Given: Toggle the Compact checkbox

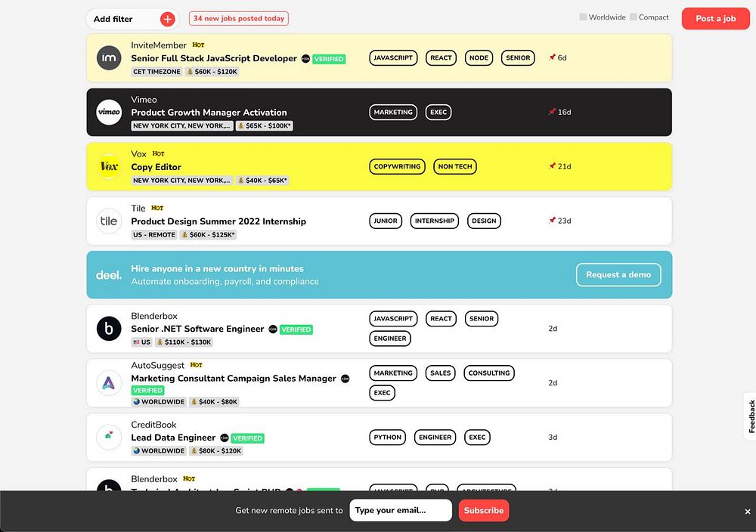Looking at the screenshot, I should [x=634, y=17].
